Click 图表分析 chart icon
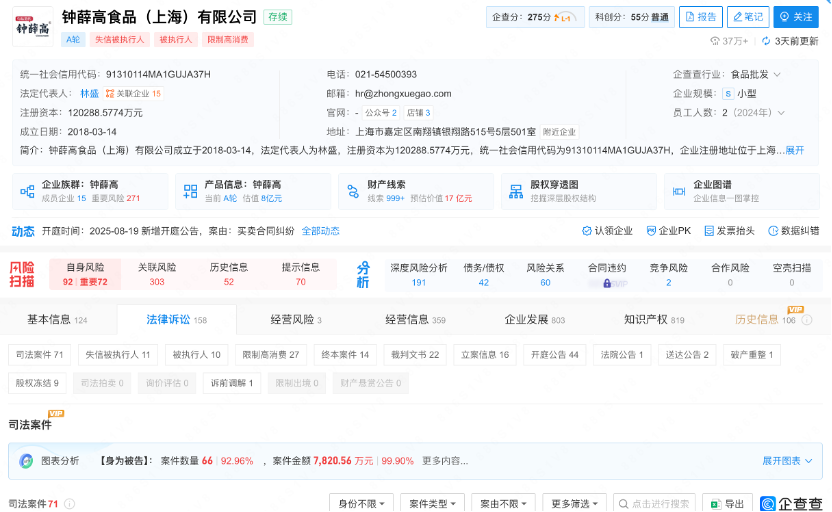 26,461
